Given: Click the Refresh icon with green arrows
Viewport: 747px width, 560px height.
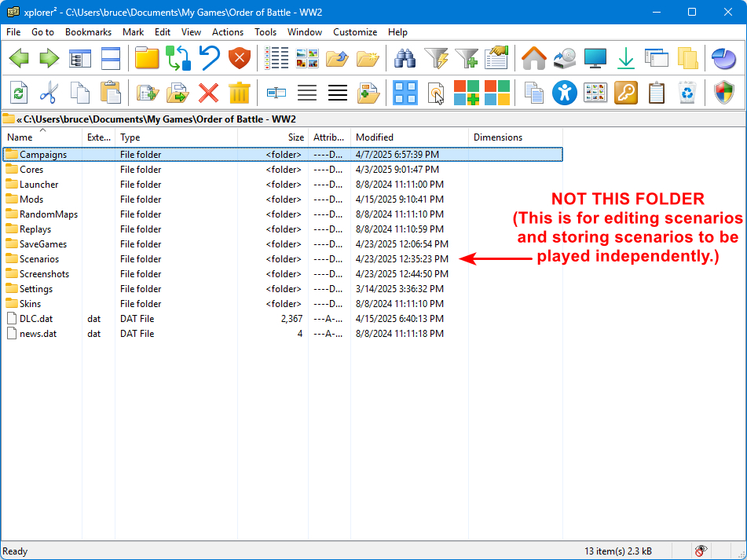Looking at the screenshot, I should pos(19,93).
